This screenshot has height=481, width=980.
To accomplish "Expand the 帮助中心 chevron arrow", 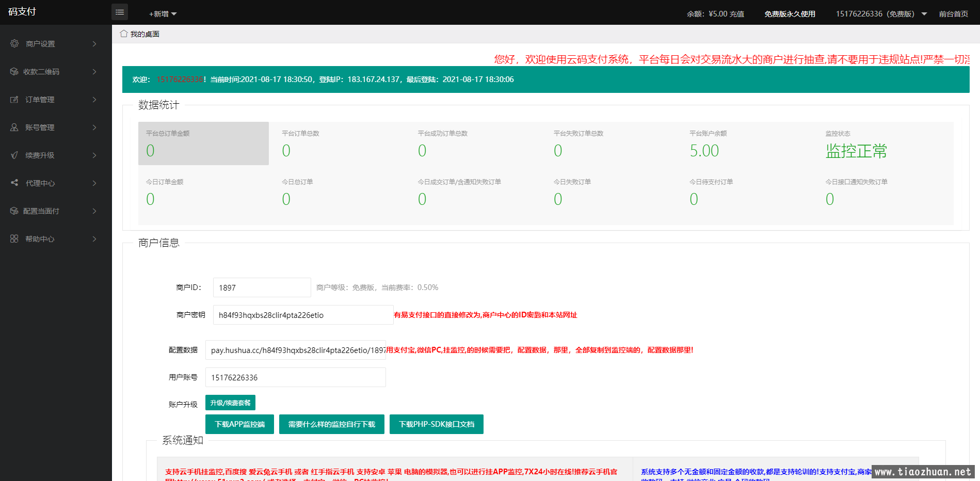I will click(94, 239).
